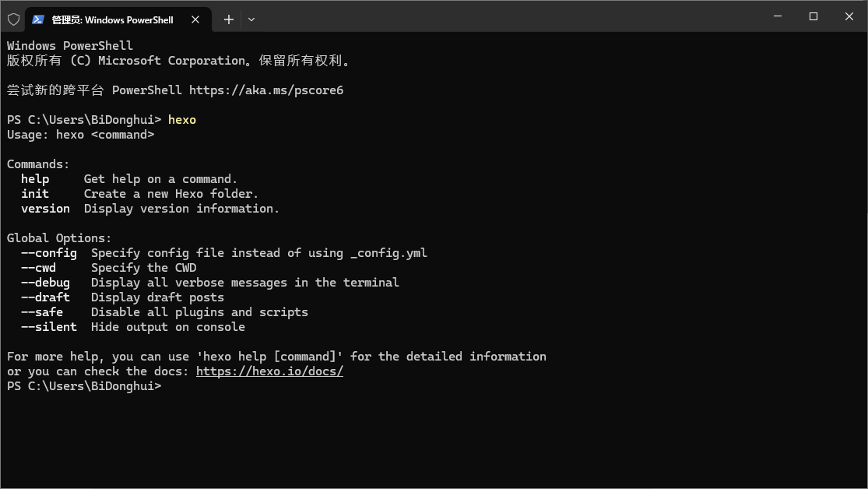The image size is (868, 489).
Task: Expand the new tab profile dropdown
Action: [x=251, y=19]
